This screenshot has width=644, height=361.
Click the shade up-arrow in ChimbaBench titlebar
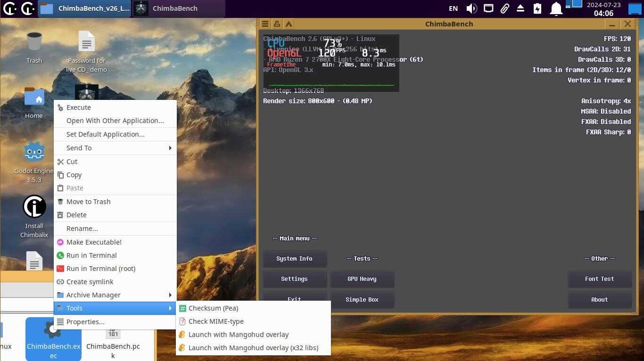tap(289, 24)
